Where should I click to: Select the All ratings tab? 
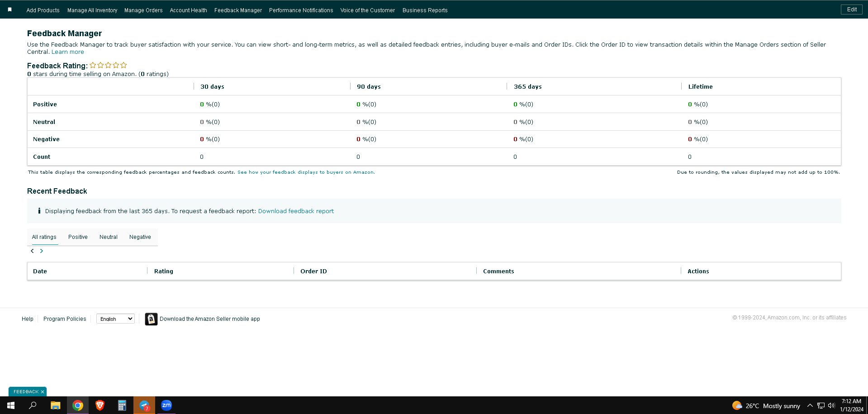point(44,237)
